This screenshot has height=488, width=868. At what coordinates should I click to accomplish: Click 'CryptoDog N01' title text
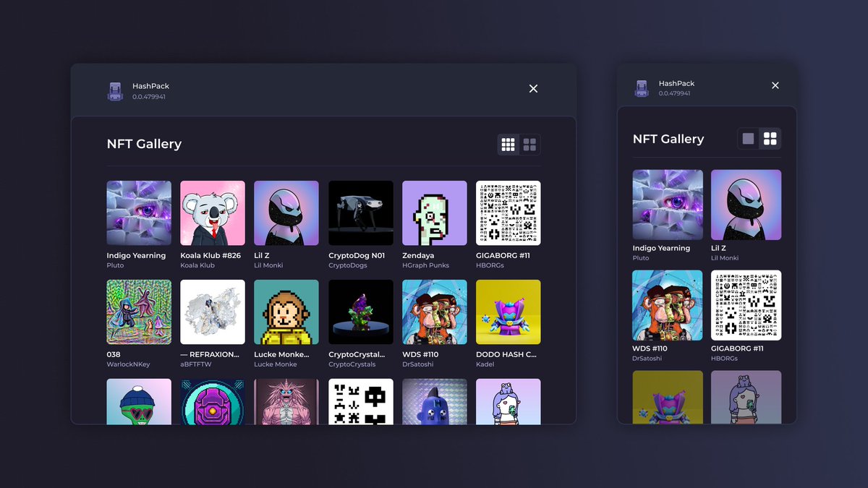(x=357, y=255)
